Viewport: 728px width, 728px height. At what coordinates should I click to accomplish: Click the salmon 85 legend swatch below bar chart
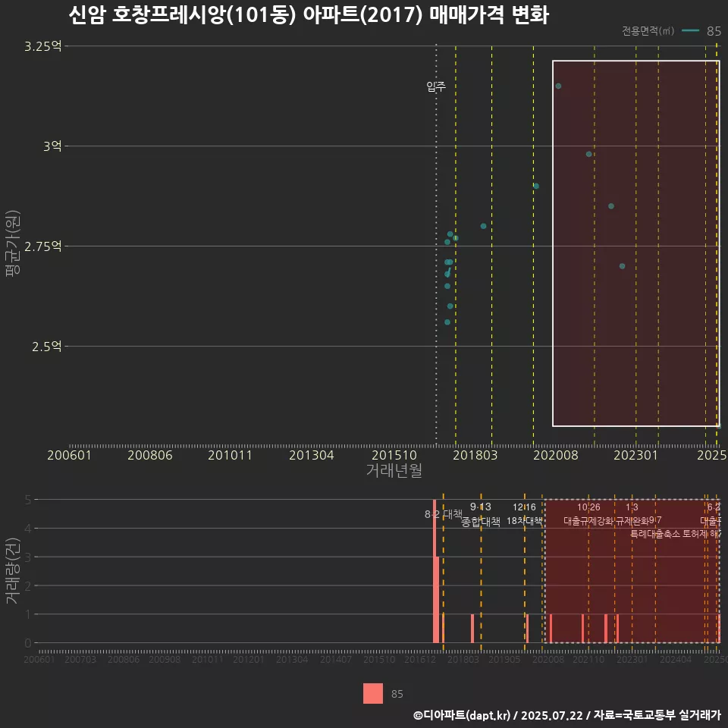point(373,693)
